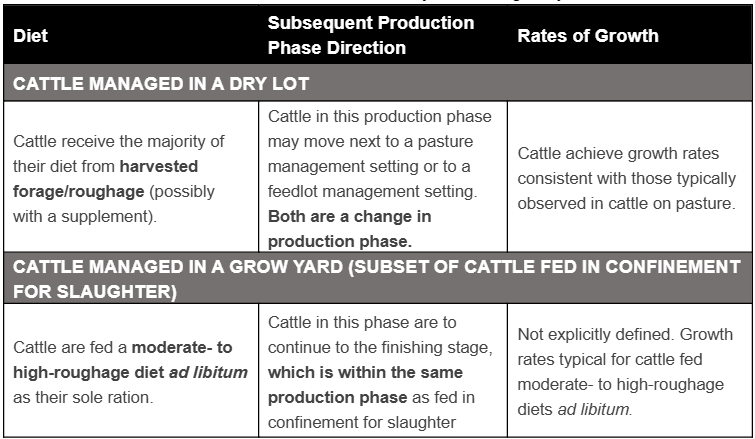This screenshot has width=755, height=439.
Task: Select the "Cattle Managed in a Grow Yard" heading row
Action: click(376, 279)
